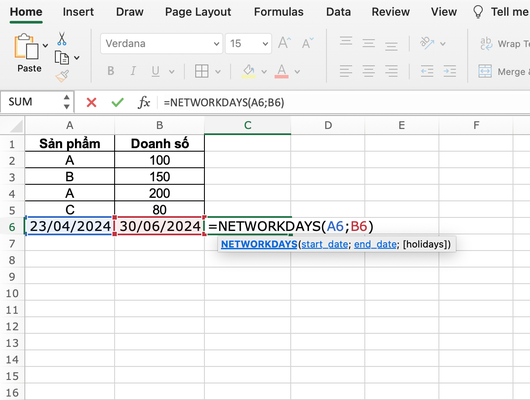530x400 pixels.
Task: Expand borders dropdown arrow
Action: 218,72
